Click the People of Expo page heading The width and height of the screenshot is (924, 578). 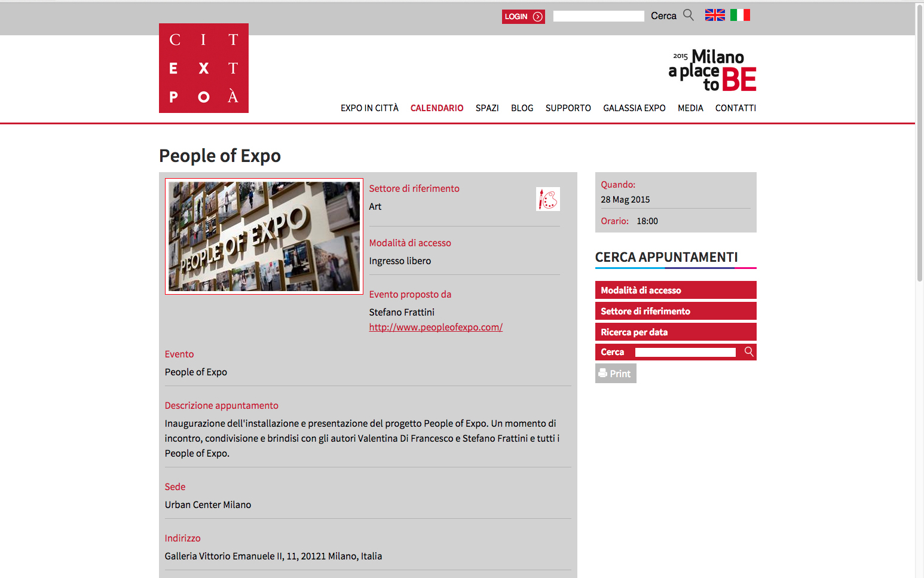click(x=220, y=155)
